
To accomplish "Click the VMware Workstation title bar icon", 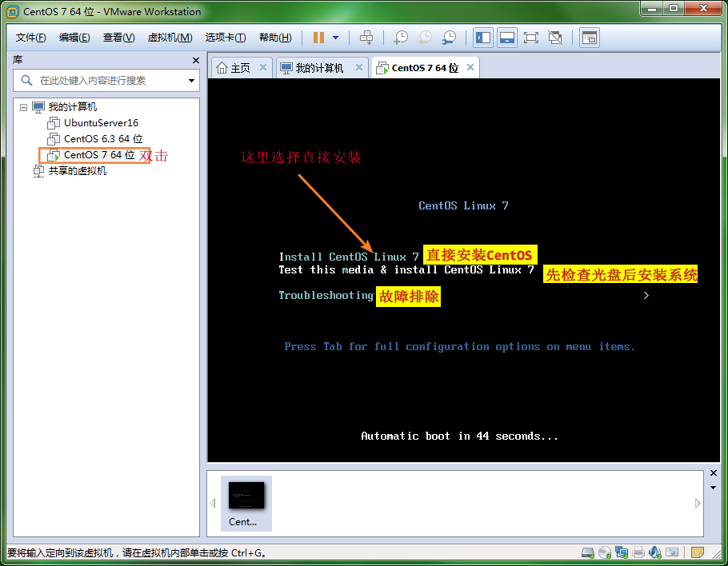I will (13, 12).
